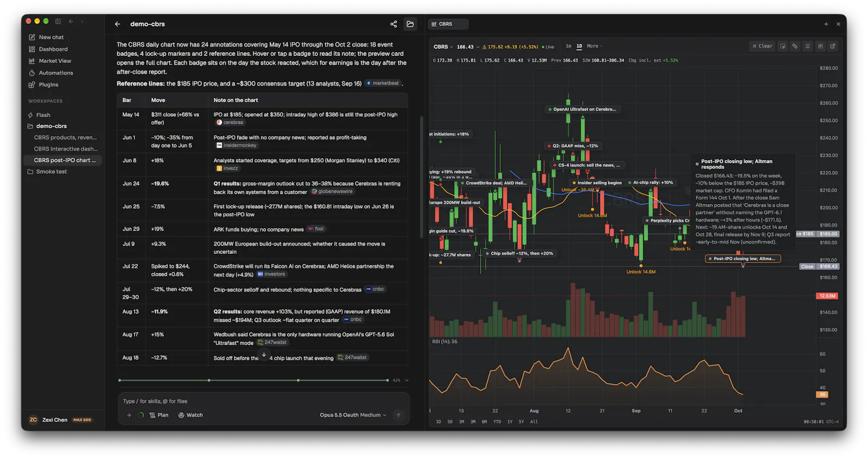Image resolution: width=868 pixels, height=459 pixels.
Task: Select the CBRS chart tab
Action: point(449,24)
